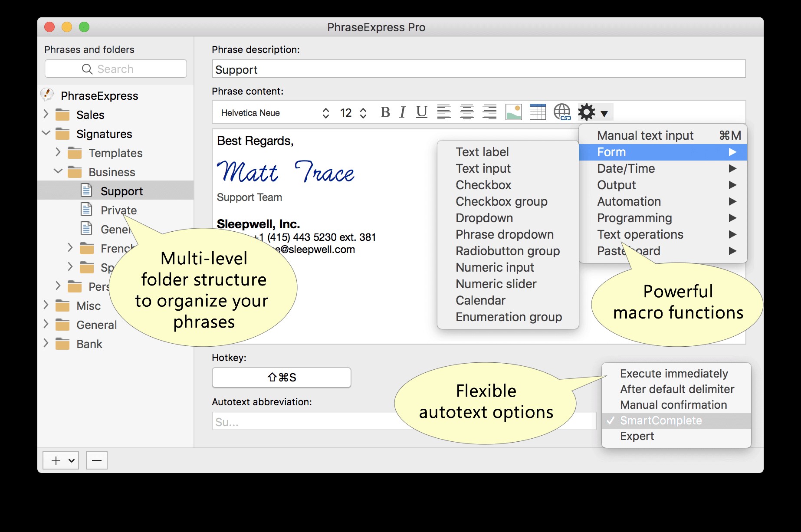This screenshot has width=801, height=532.
Task: Expand the Sales folder
Action: click(x=46, y=115)
